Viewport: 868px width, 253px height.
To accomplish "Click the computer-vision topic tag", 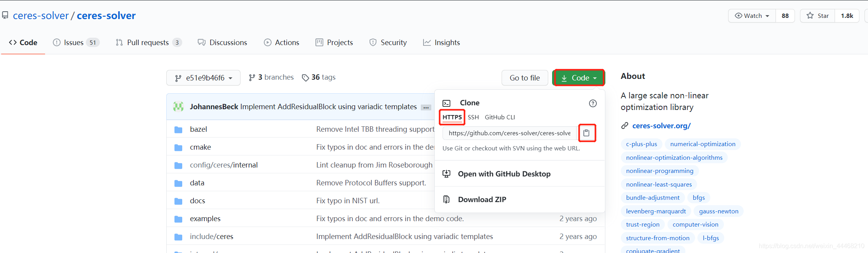I will point(695,224).
